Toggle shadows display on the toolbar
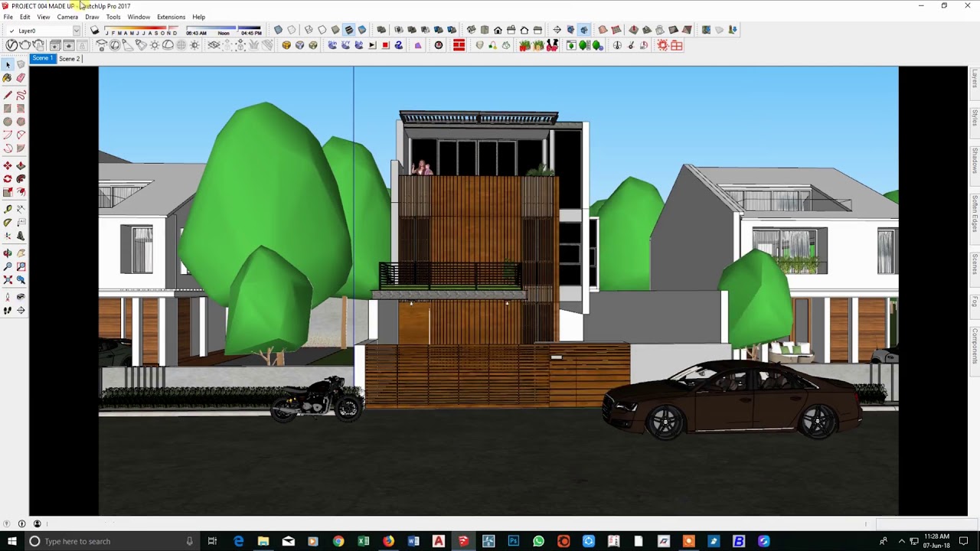This screenshot has width=980, height=551. (x=95, y=31)
